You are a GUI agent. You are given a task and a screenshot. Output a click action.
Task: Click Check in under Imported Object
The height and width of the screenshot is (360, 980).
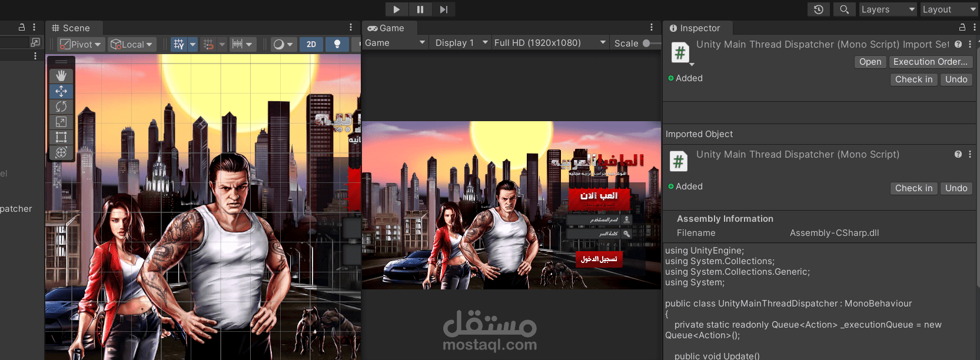(913, 188)
